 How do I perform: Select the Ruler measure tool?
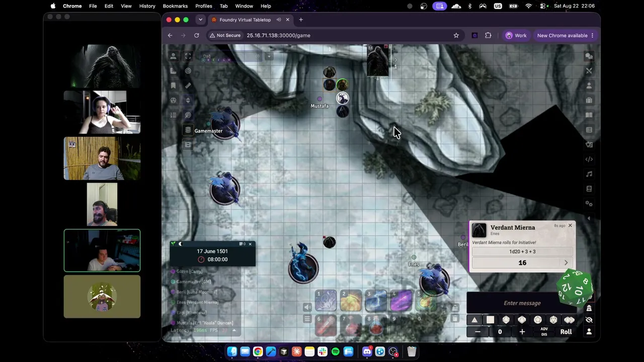(x=188, y=85)
